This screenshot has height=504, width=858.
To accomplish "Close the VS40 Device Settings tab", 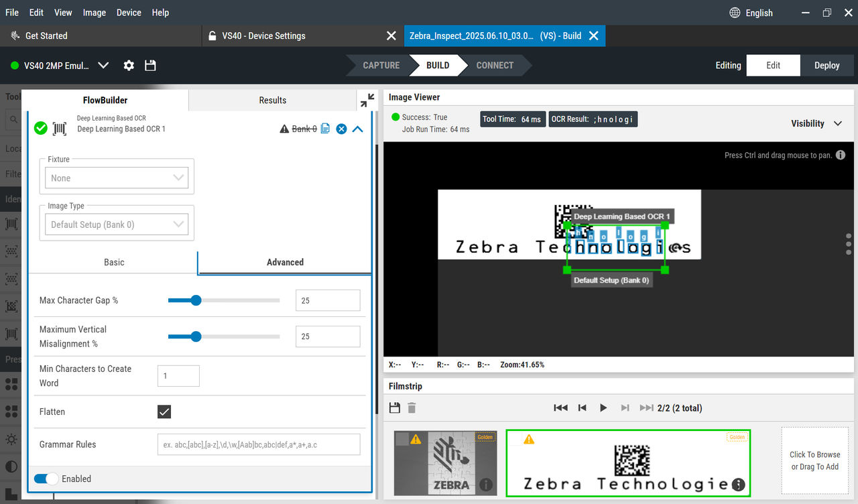I will pyautogui.click(x=391, y=36).
